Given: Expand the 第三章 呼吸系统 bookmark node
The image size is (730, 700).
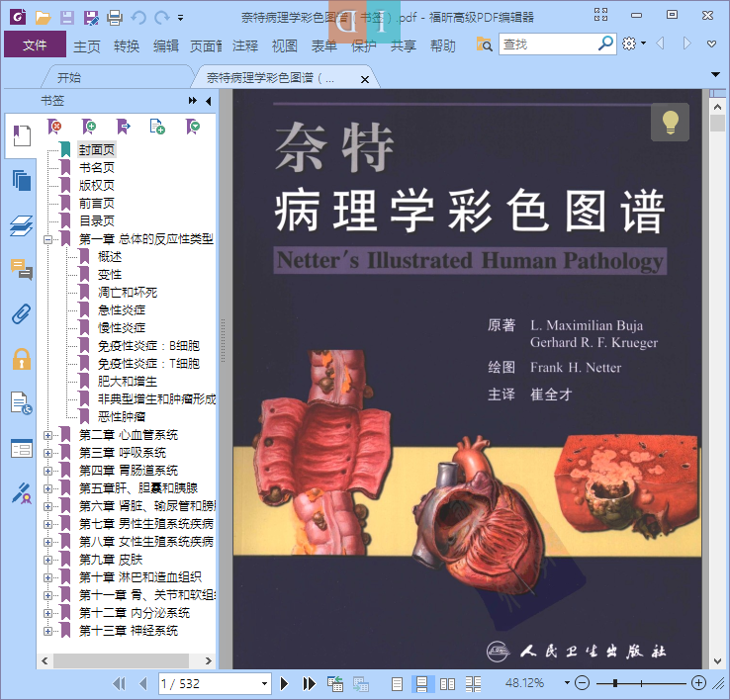Looking at the screenshot, I should 47,453.
